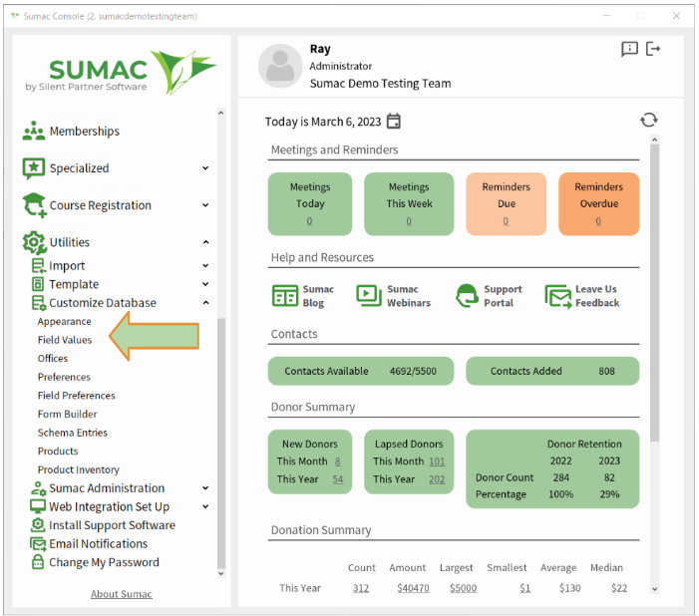
Task: Click the Memberships people icon
Action: (x=34, y=131)
